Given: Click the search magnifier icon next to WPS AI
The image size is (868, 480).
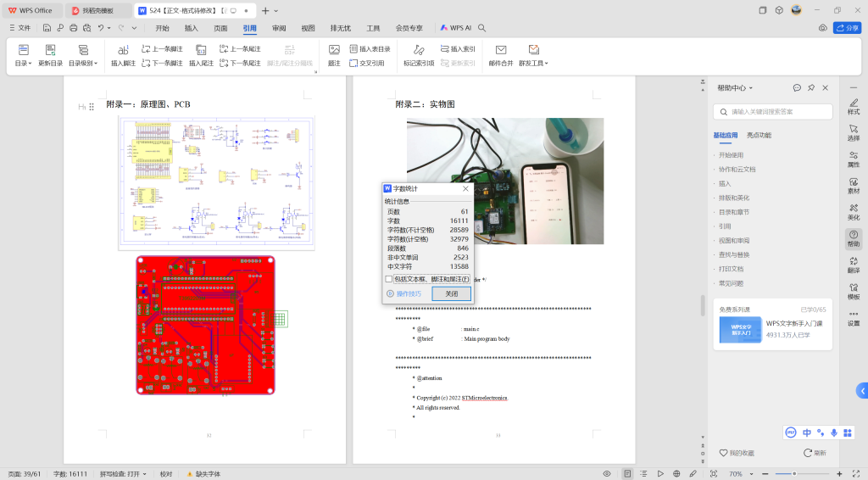Looking at the screenshot, I should [x=481, y=28].
